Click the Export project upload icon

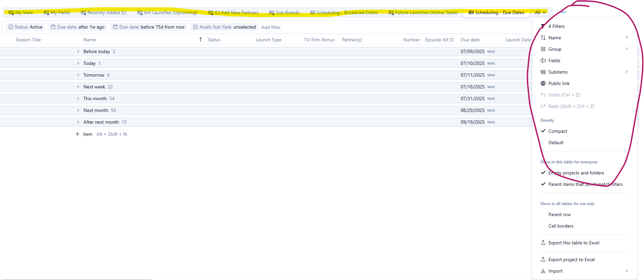(x=543, y=259)
